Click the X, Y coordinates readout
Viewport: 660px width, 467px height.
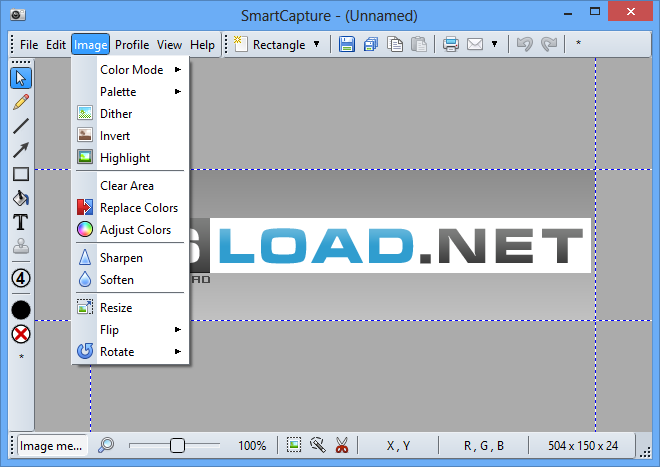[x=398, y=446]
